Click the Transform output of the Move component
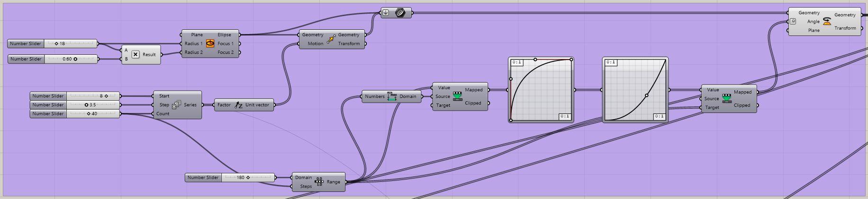Image resolution: width=868 pixels, height=199 pixels. coord(349,43)
